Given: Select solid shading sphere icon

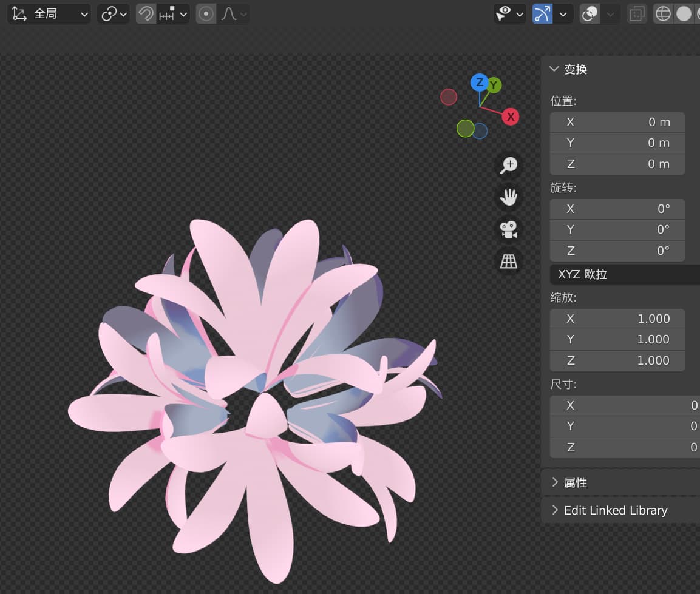Looking at the screenshot, I should pyautogui.click(x=684, y=14).
